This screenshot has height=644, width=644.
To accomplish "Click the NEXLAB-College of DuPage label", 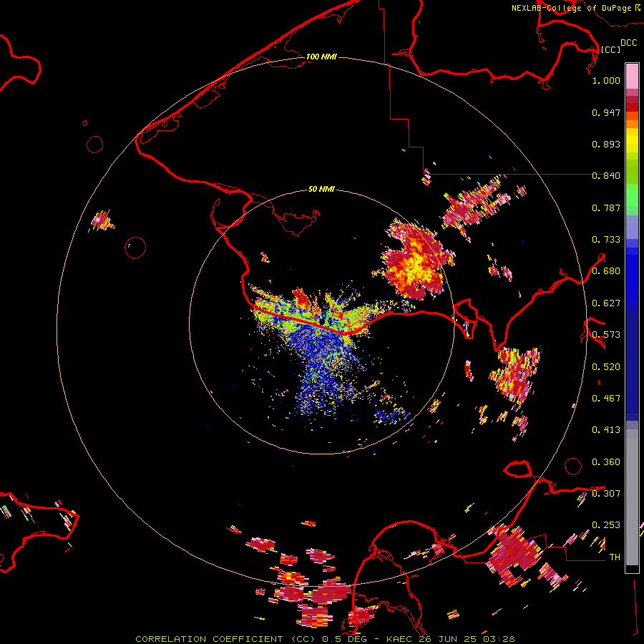I will pyautogui.click(x=571, y=8).
